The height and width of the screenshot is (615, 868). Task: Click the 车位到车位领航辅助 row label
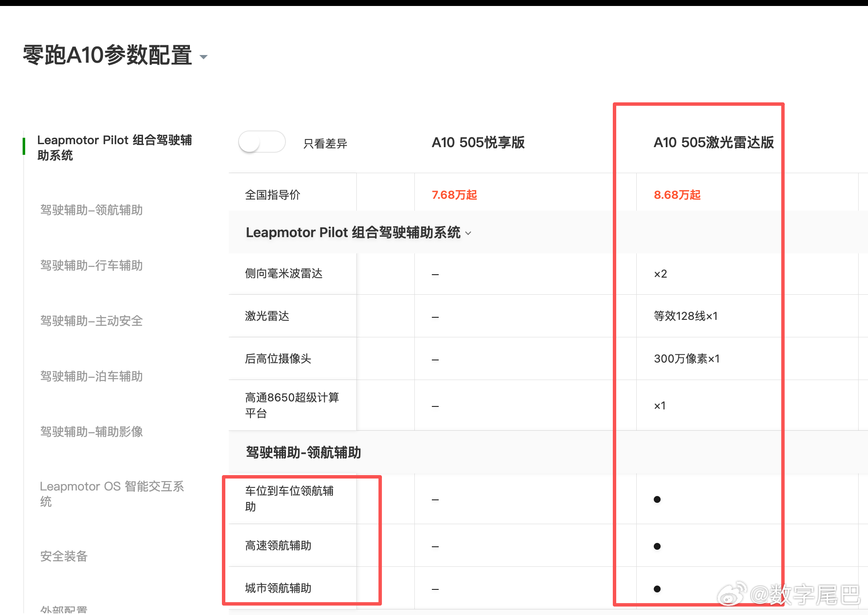pos(290,499)
